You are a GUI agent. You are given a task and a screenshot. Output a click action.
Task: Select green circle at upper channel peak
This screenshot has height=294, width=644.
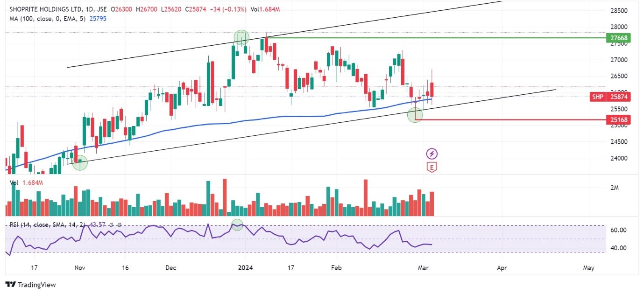click(x=241, y=37)
